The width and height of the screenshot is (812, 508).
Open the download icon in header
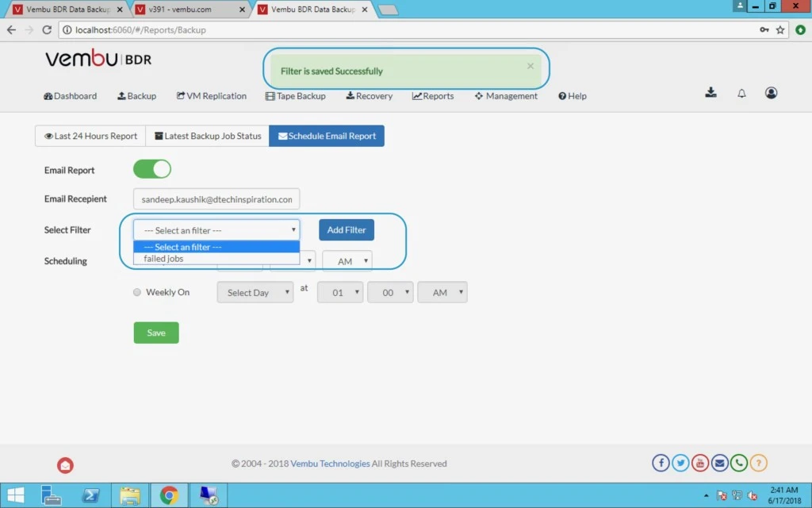pos(710,93)
